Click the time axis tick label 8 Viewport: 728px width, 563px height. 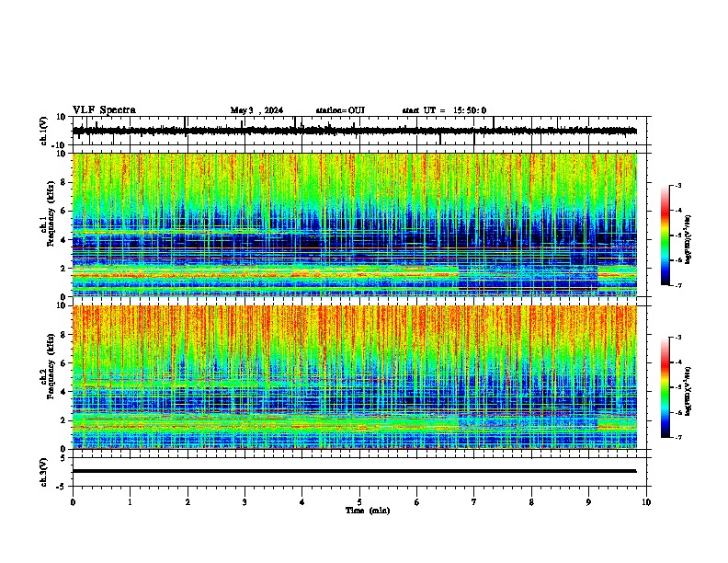click(531, 502)
